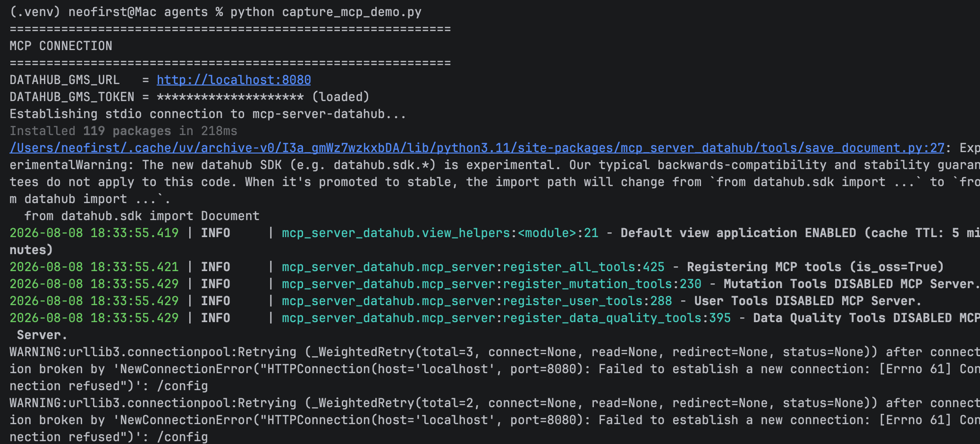Click "mcp_server_datahub.view_helpers:<module>:21" source
The image size is (980, 444).
click(440, 233)
